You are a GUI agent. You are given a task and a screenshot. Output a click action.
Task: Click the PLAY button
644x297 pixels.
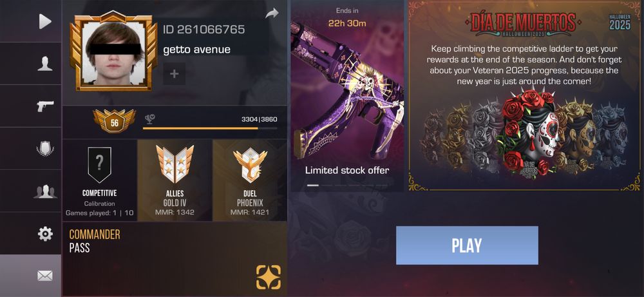[x=467, y=245]
